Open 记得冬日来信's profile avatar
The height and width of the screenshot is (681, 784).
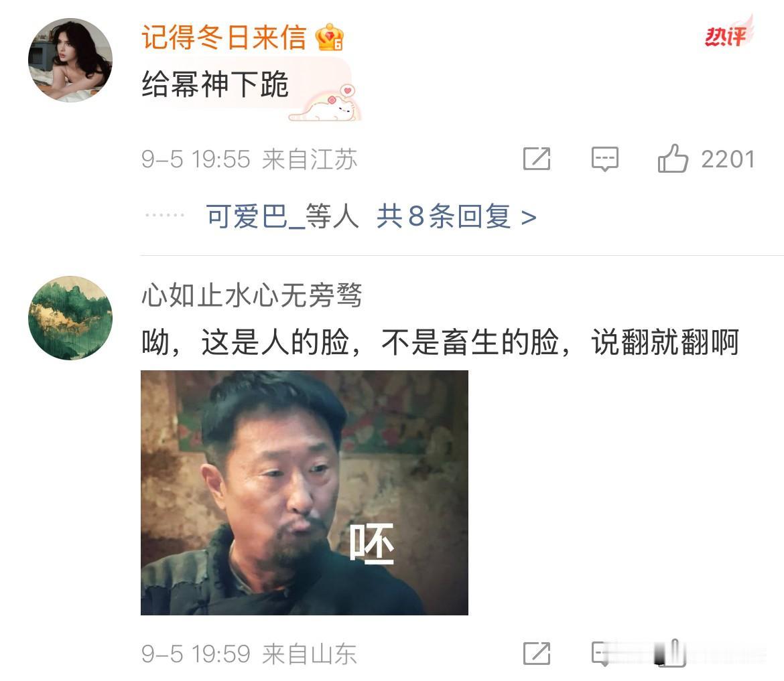tap(70, 60)
